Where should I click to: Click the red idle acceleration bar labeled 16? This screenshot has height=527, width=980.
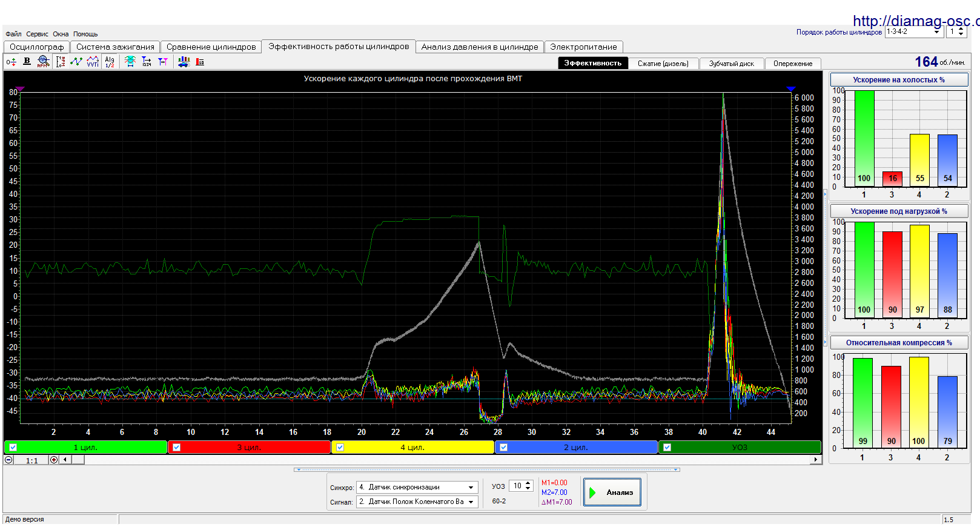892,179
